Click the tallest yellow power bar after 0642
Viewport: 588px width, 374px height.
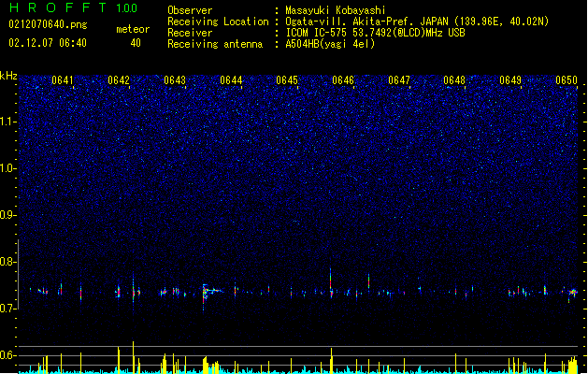133,357
